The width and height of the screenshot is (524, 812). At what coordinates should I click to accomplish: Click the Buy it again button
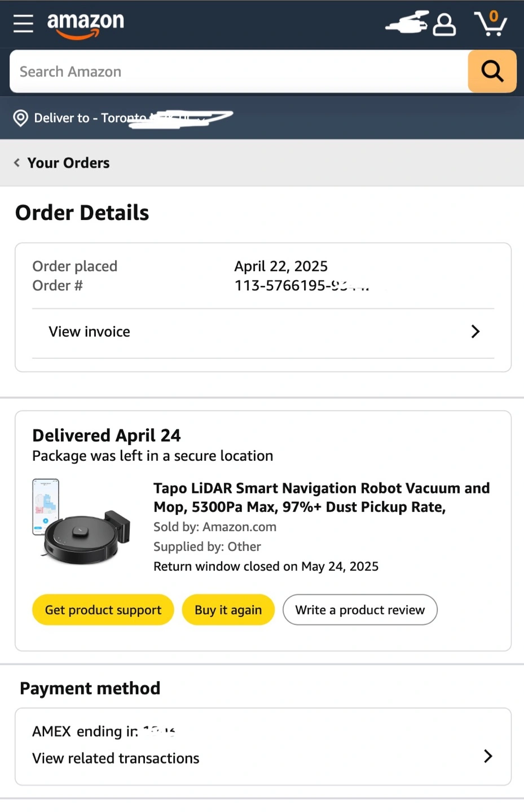tap(228, 610)
